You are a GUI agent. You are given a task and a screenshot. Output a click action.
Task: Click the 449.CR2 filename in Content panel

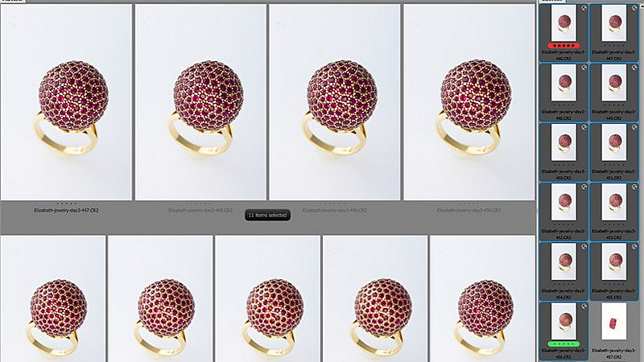613,115
